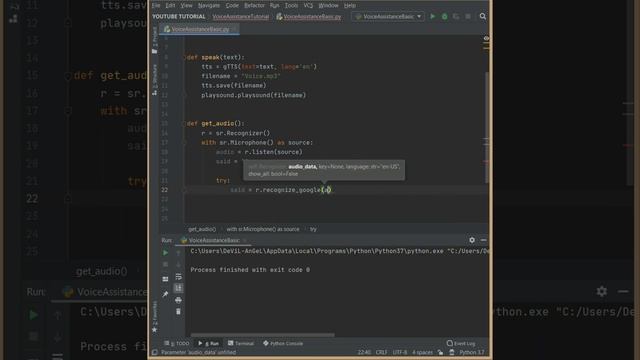The height and width of the screenshot is (360, 640).
Task: Click the print icon in Run panel
Action: click(178, 300)
